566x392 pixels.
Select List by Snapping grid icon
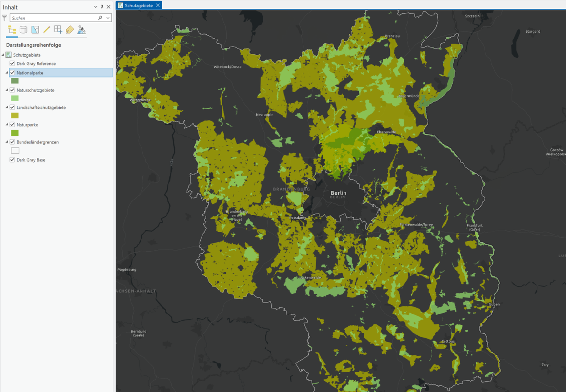coord(58,30)
